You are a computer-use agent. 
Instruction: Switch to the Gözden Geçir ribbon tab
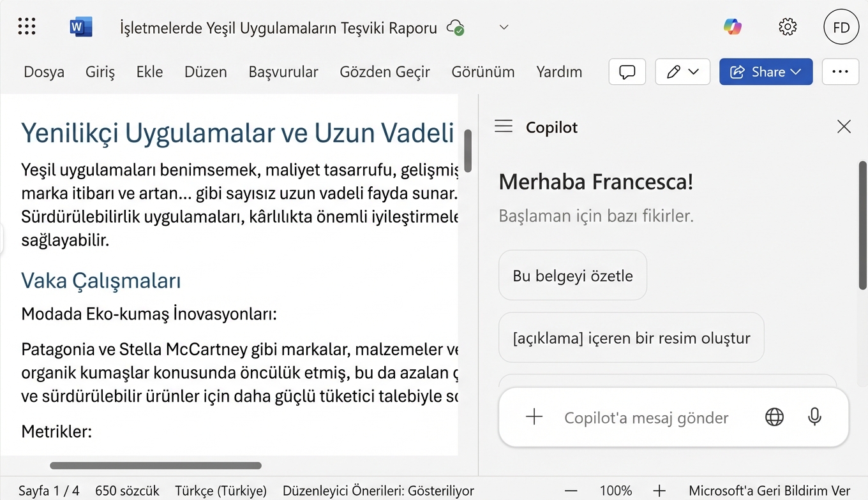point(385,72)
